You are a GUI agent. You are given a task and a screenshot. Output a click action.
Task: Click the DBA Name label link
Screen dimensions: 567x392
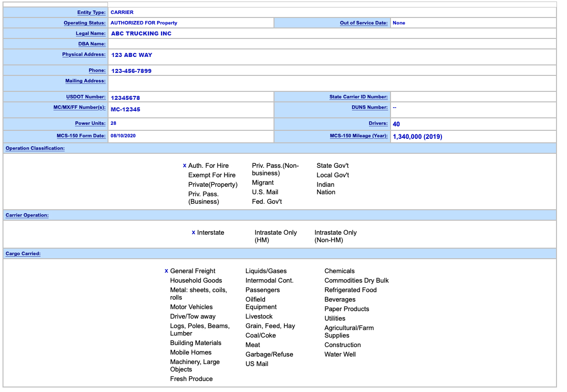91,44
